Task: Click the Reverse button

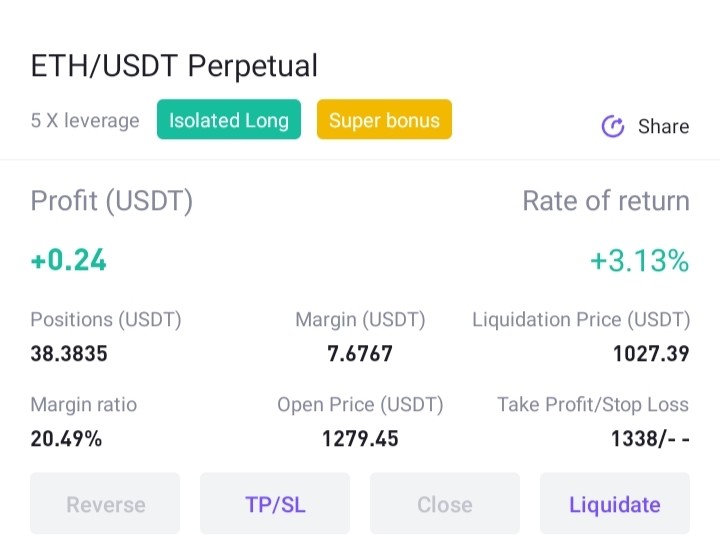Action: [x=105, y=503]
